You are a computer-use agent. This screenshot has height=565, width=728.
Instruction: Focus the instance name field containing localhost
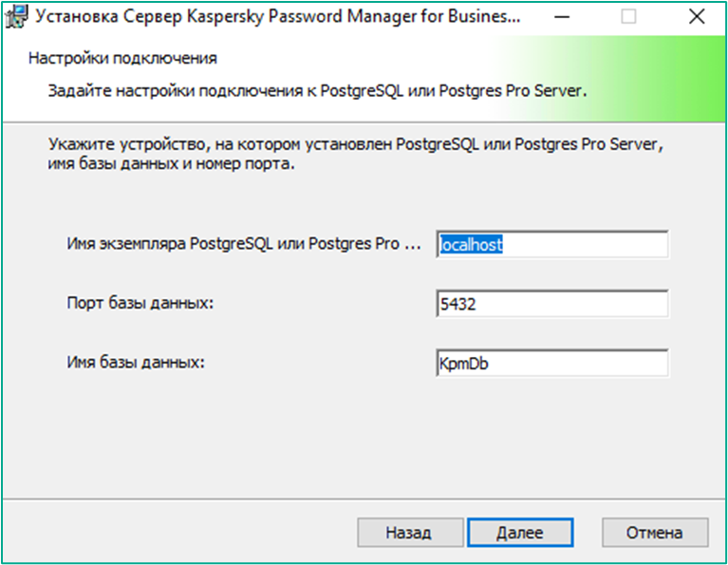pos(552,244)
